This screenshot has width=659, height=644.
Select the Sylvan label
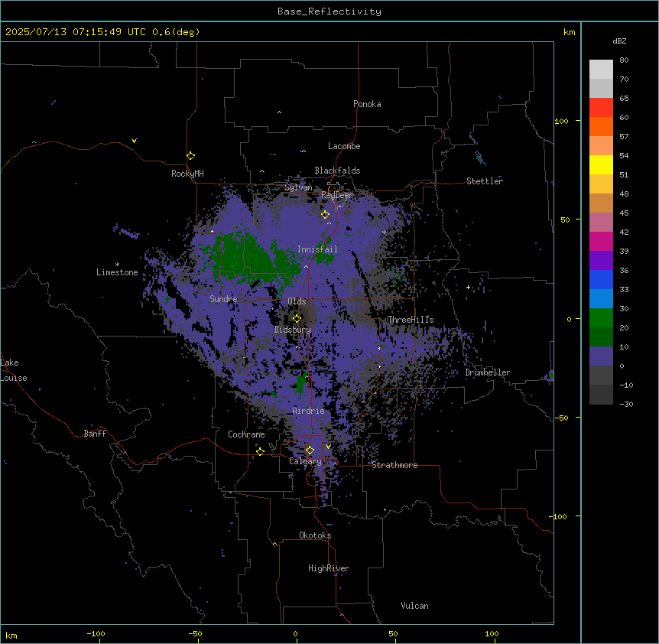coord(298,187)
